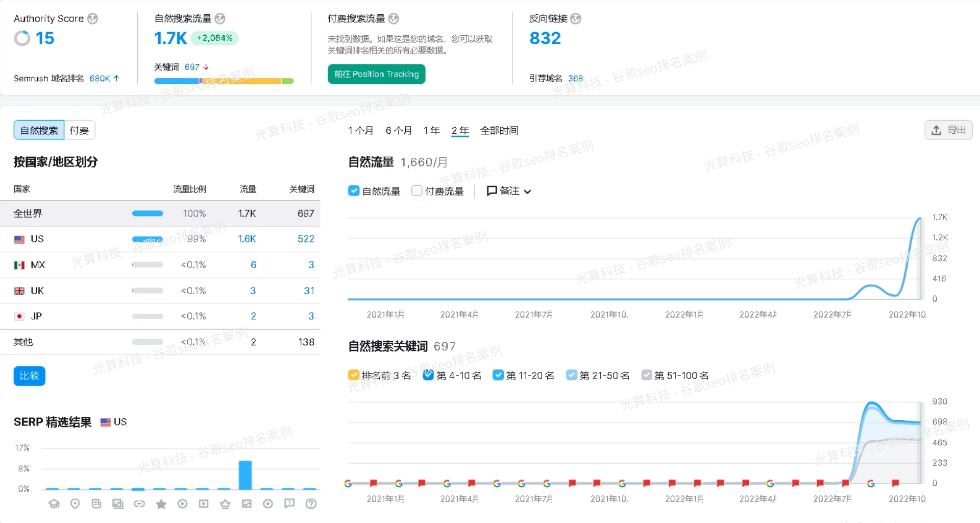Click the 反向链接 info icon
This screenshot has width=980, height=523.
click(x=575, y=18)
